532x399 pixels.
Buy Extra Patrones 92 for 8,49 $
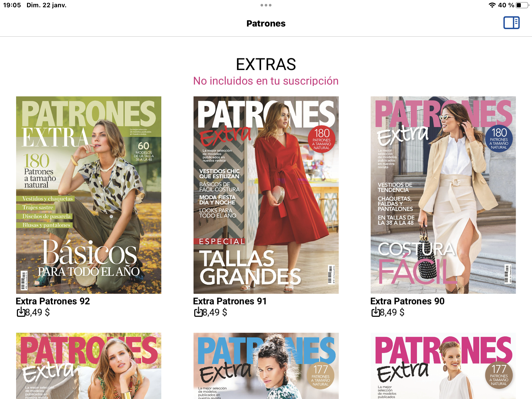coord(37,312)
